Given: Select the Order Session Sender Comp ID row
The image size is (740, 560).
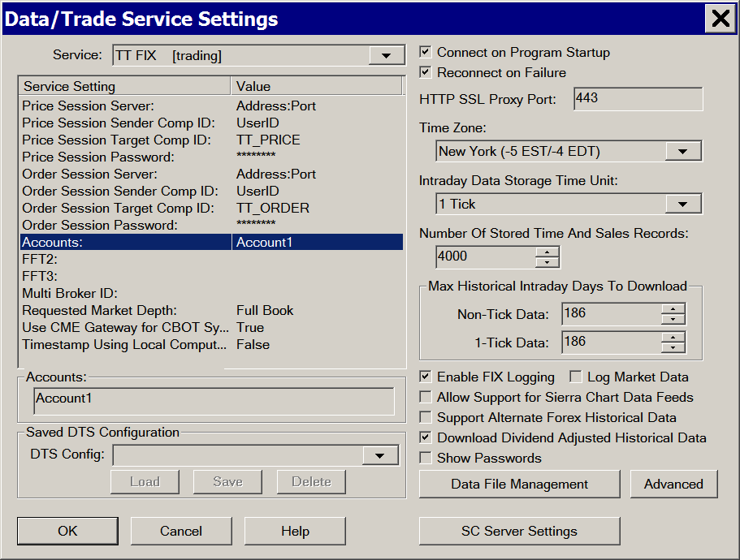Looking at the screenshot, I should 211,191.
